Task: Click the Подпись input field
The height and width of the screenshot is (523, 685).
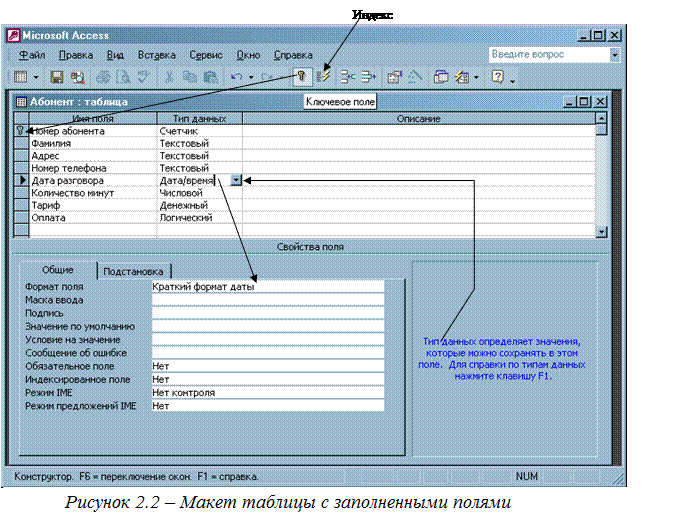Action: pos(268,313)
